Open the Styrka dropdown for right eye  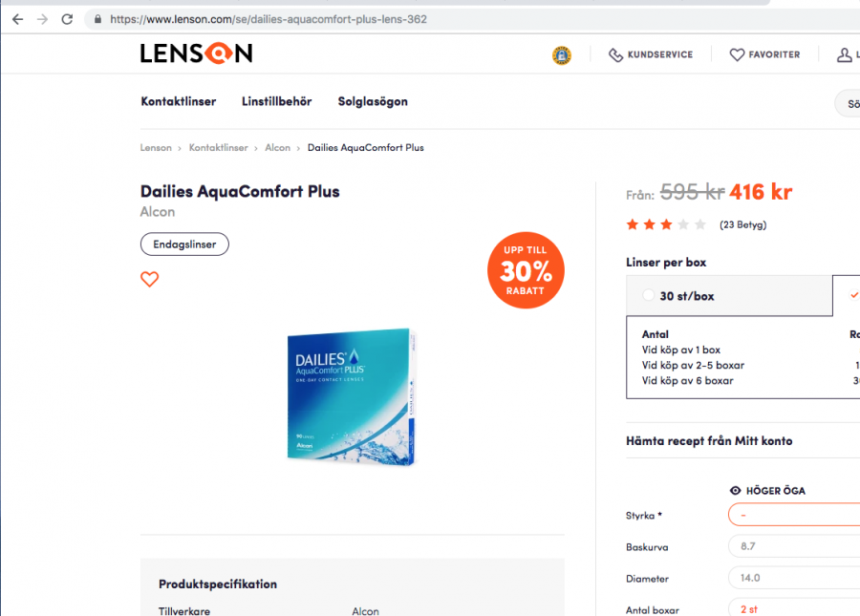793,516
